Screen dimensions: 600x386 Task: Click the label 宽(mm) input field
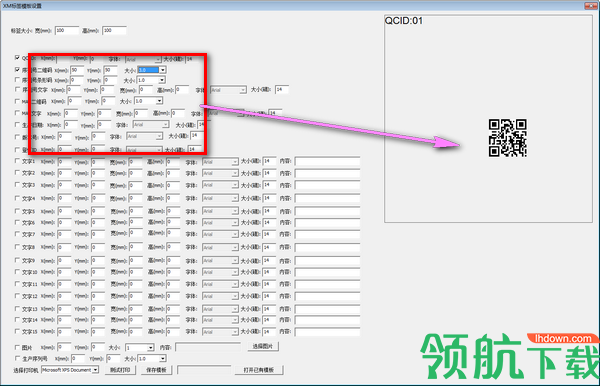67,31
